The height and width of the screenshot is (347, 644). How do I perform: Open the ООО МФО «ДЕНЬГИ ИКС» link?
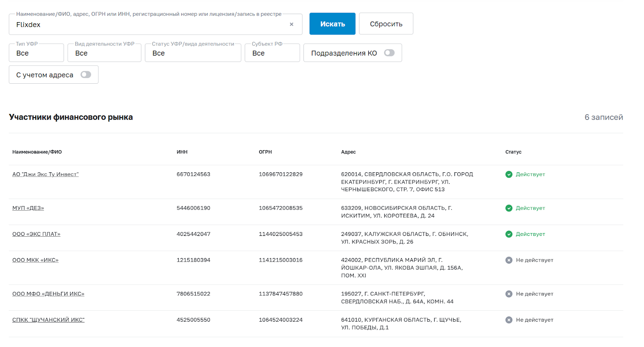coord(48,294)
